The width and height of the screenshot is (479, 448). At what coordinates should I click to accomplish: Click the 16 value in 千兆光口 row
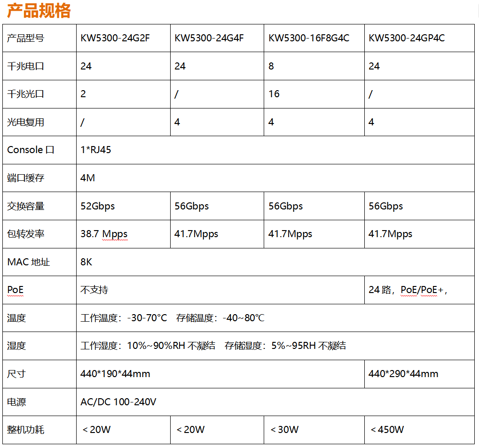pyautogui.click(x=274, y=94)
